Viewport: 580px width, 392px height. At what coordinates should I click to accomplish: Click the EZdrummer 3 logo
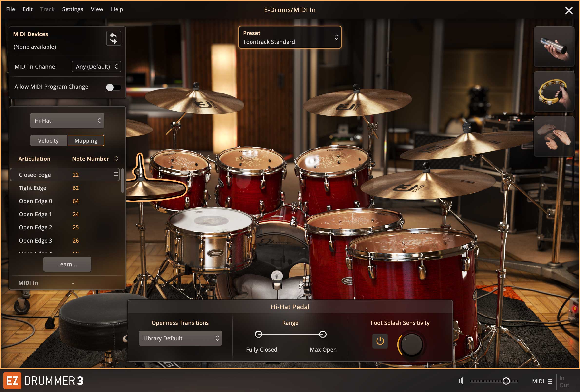[x=44, y=381]
